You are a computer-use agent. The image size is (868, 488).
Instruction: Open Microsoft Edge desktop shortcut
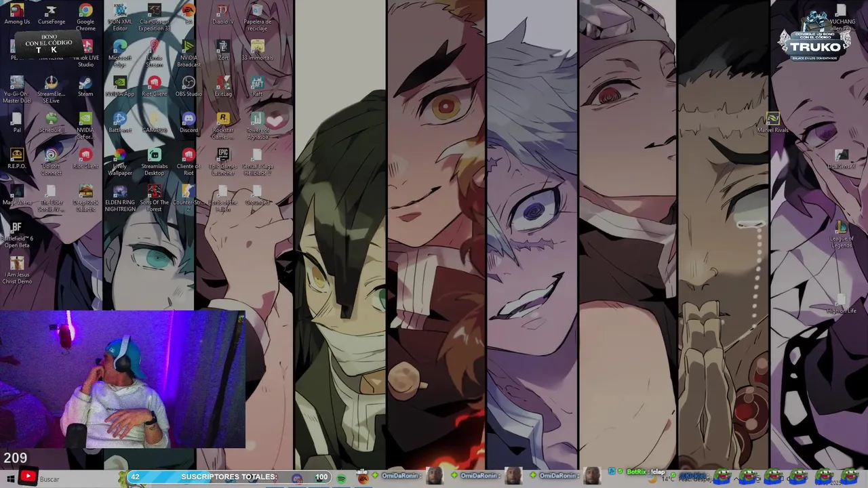(x=120, y=54)
